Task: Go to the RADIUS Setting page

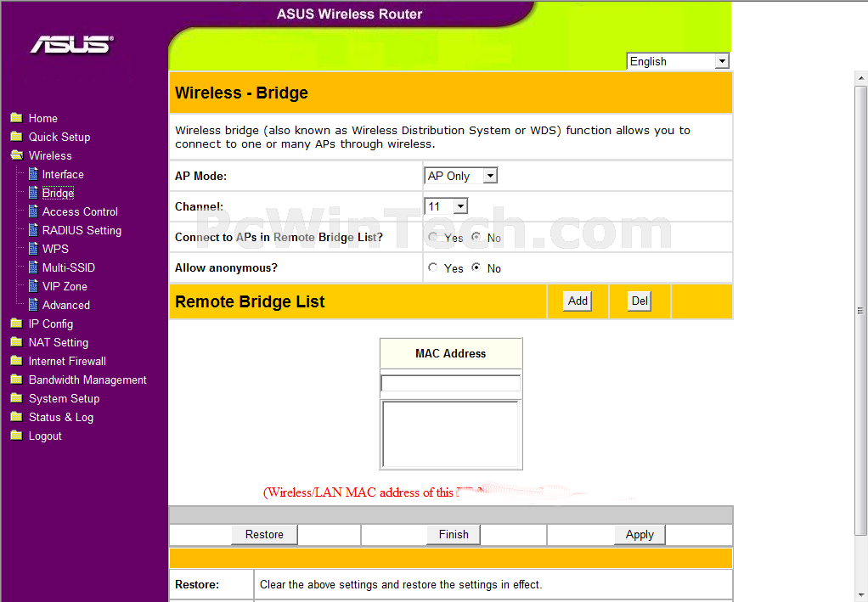Action: coord(82,231)
